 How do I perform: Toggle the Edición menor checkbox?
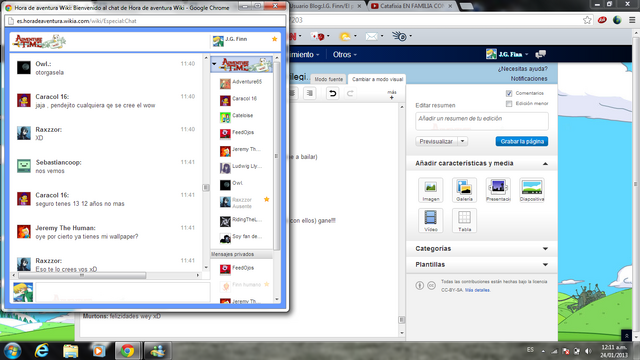pos(509,104)
